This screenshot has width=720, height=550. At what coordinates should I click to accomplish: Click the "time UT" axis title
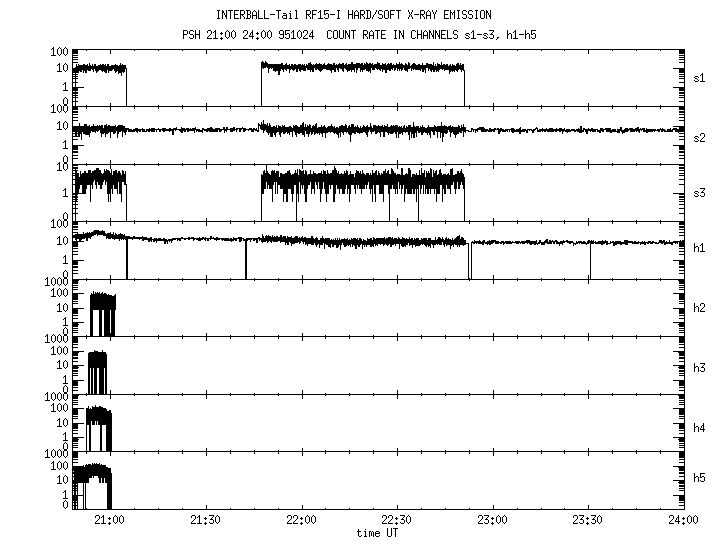(x=376, y=533)
